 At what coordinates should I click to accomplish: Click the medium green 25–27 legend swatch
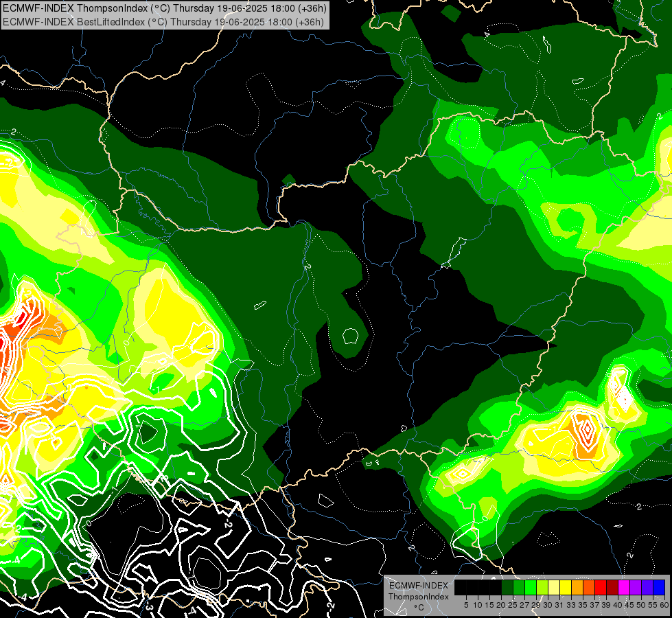pos(519,587)
